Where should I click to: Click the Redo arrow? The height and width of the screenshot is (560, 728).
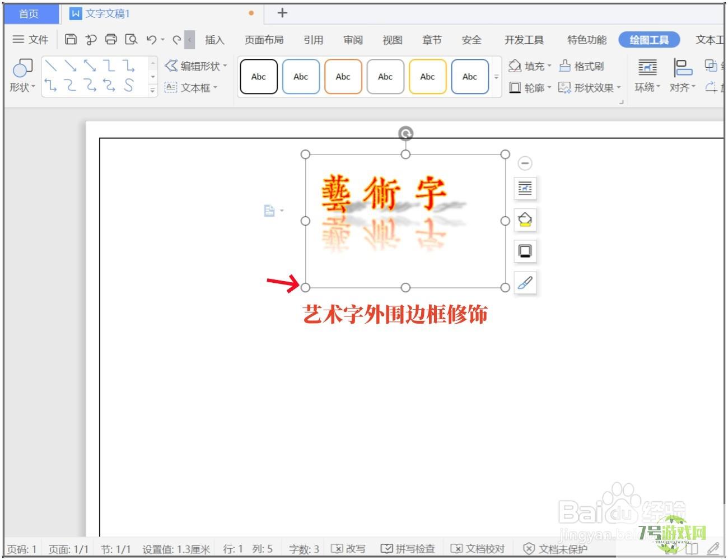pos(176,39)
